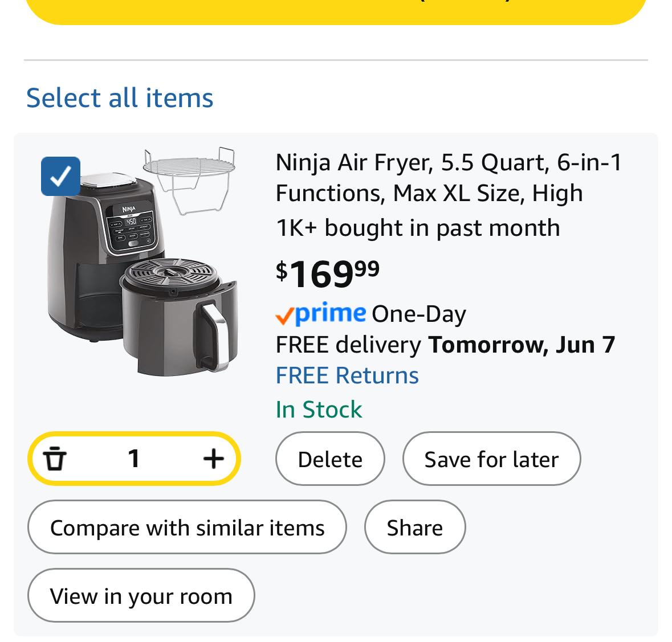The width and height of the screenshot is (672, 642).
Task: Click Compare with similar items
Action: point(187,527)
